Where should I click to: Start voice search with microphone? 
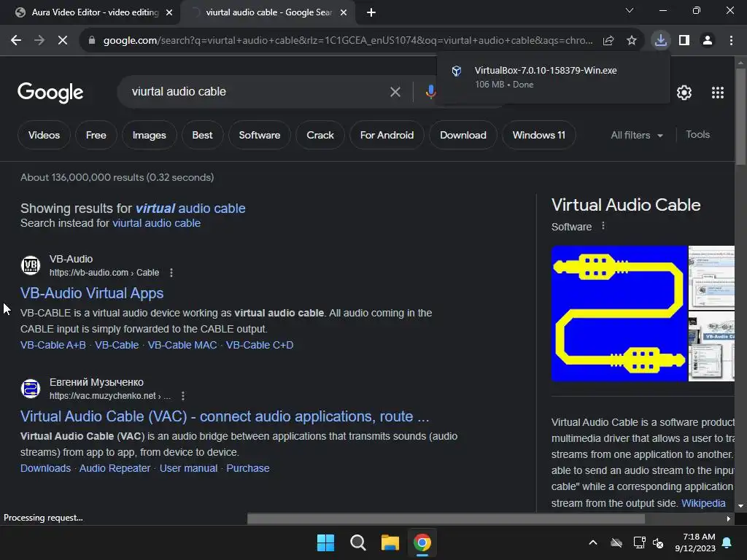pos(430,91)
